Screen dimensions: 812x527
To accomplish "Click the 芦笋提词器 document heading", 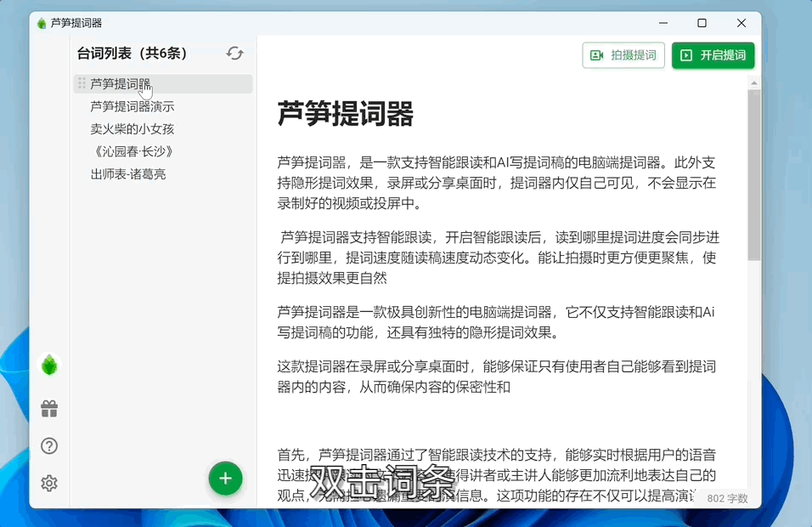I will 346,114.
